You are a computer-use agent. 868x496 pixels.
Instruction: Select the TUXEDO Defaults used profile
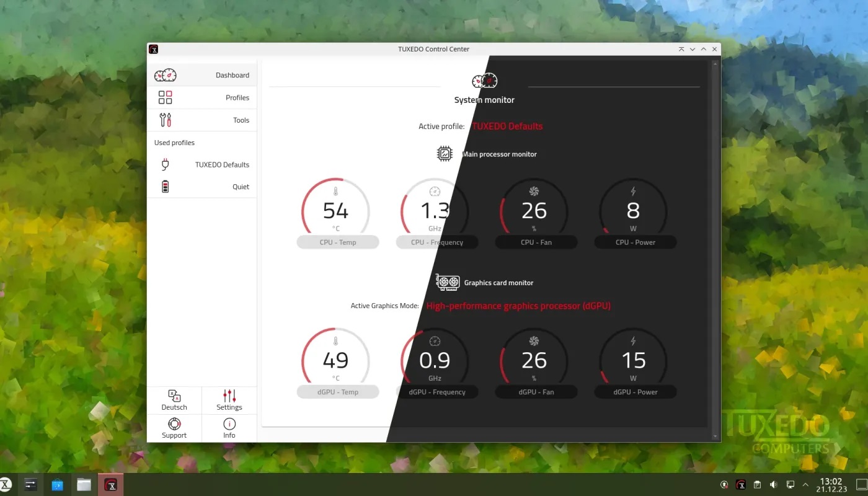201,165
